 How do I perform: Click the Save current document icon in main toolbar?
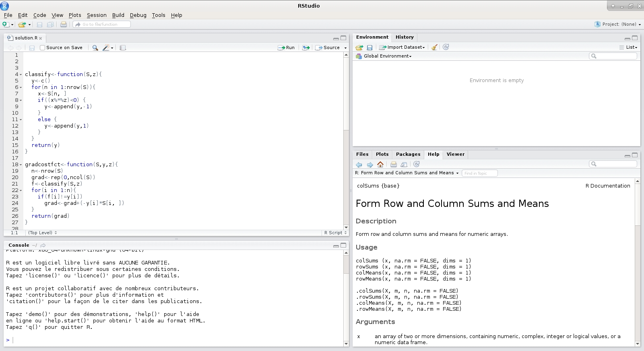point(39,25)
